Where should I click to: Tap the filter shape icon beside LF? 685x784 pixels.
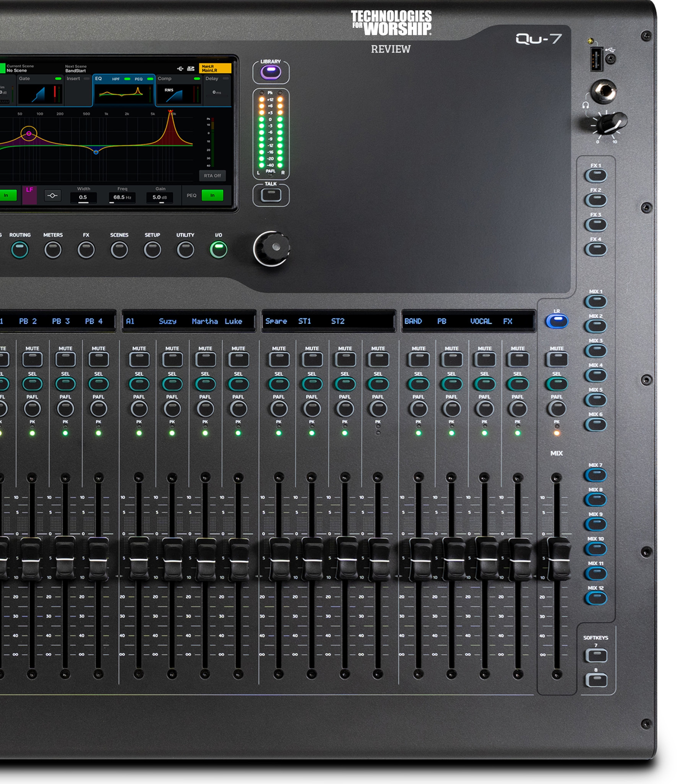pyautogui.click(x=52, y=196)
